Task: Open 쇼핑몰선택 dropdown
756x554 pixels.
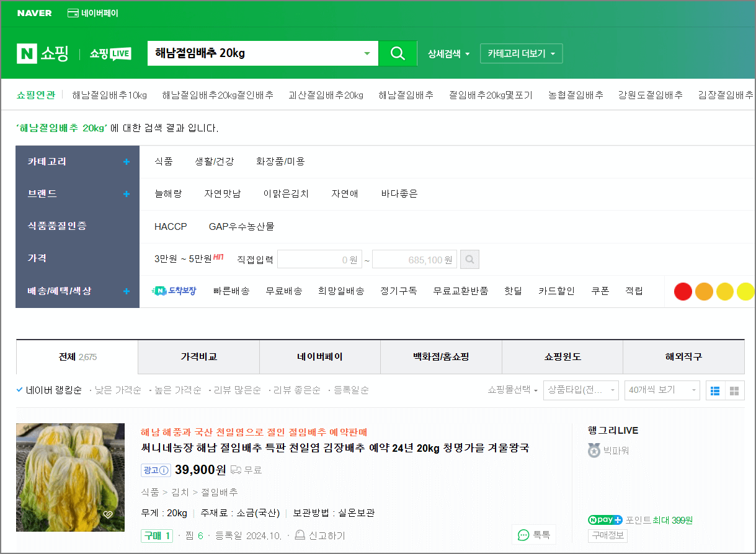Action: coord(512,390)
